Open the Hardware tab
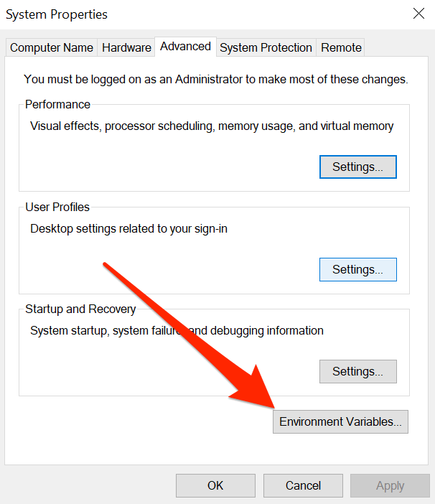 [126, 47]
